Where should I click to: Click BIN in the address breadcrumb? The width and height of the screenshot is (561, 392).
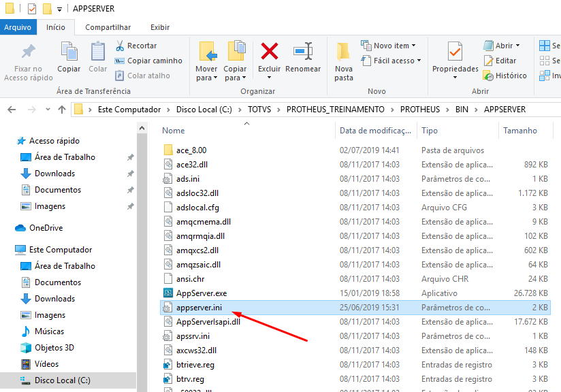(462, 110)
